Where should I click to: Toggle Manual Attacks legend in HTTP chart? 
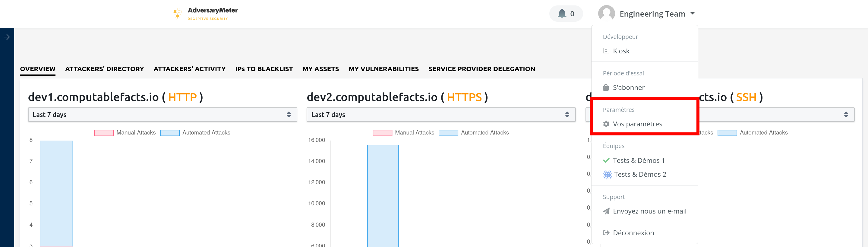click(136, 133)
